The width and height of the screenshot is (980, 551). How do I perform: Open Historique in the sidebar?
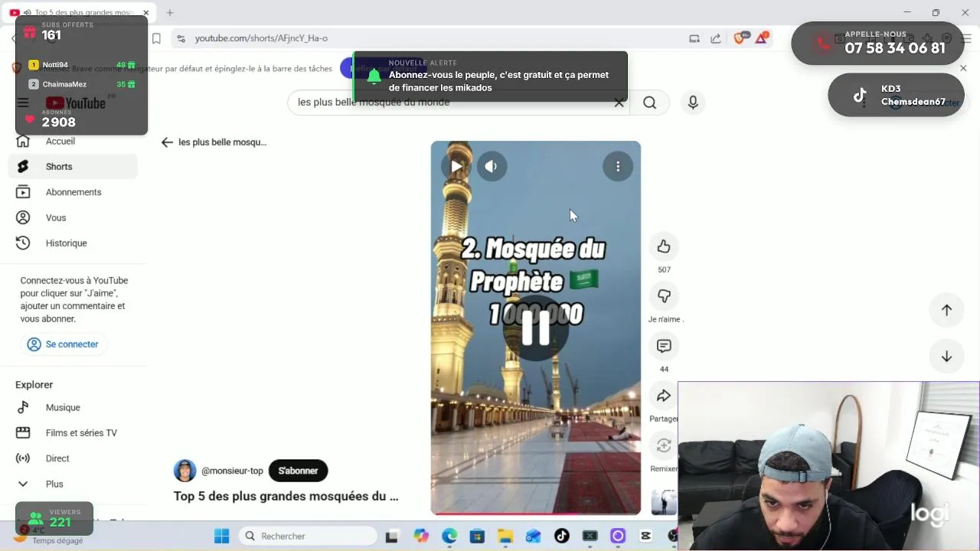click(73, 243)
